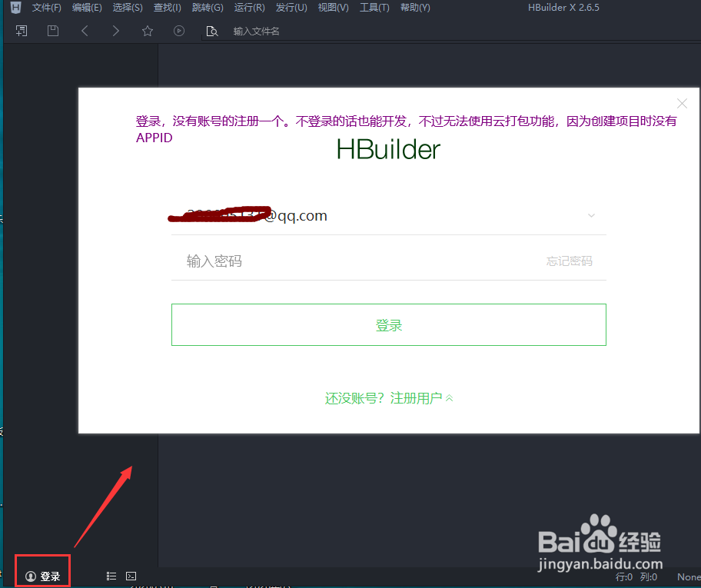Image resolution: width=701 pixels, height=588 pixels.
Task: Click the user avatar icon in status bar
Action: pyautogui.click(x=31, y=576)
